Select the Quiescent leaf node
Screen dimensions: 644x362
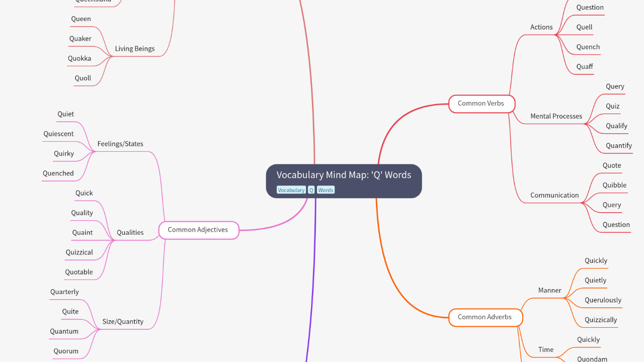[x=58, y=134]
